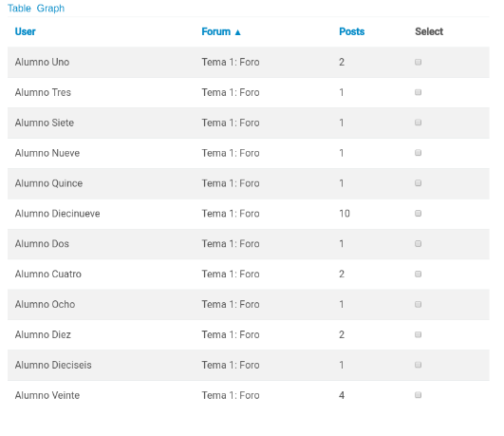The image size is (504, 436).
Task: Enable the Alumno Quince select checkbox
Action: click(418, 183)
